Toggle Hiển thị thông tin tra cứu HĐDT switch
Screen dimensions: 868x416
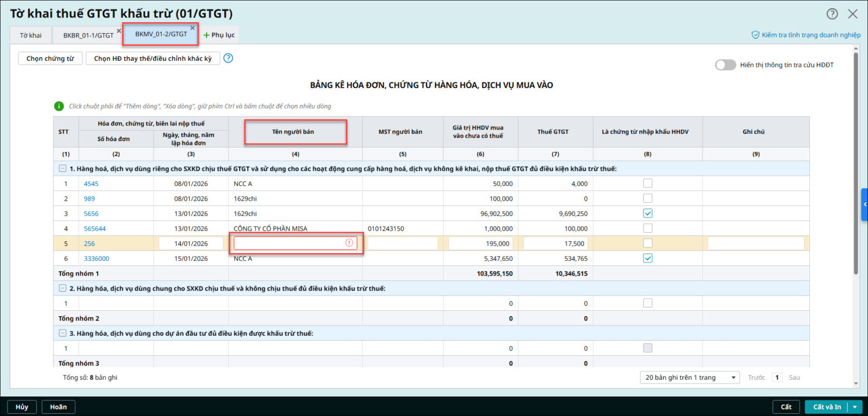(725, 65)
